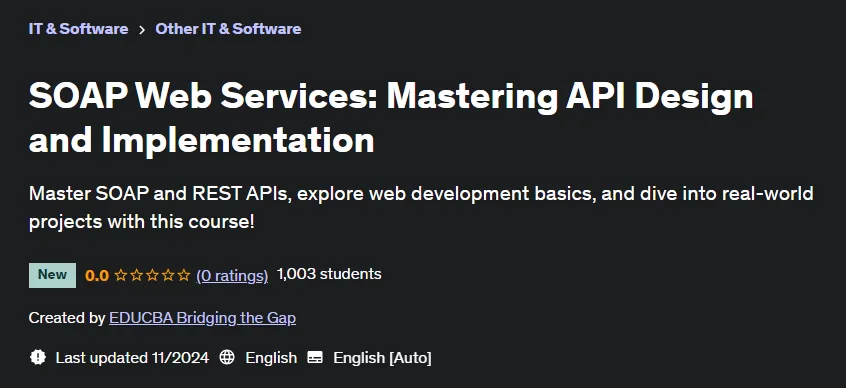This screenshot has width=846, height=388.
Task: Click the Created by label
Action: pyautogui.click(x=67, y=318)
